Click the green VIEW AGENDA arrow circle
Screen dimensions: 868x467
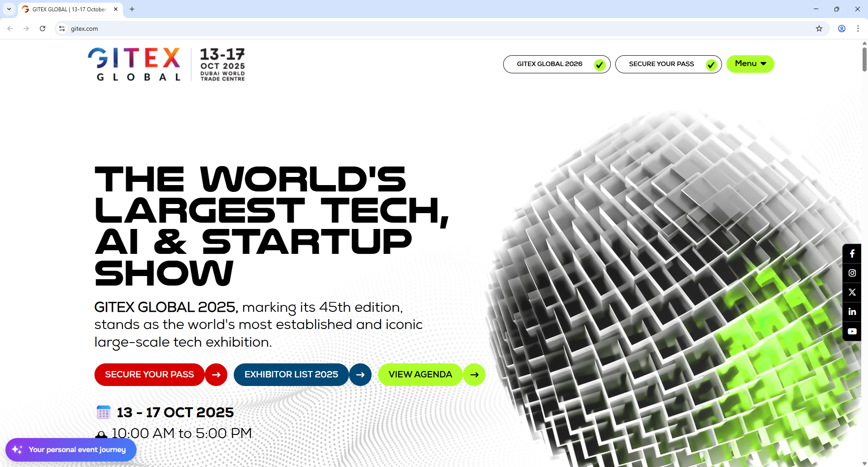point(474,374)
